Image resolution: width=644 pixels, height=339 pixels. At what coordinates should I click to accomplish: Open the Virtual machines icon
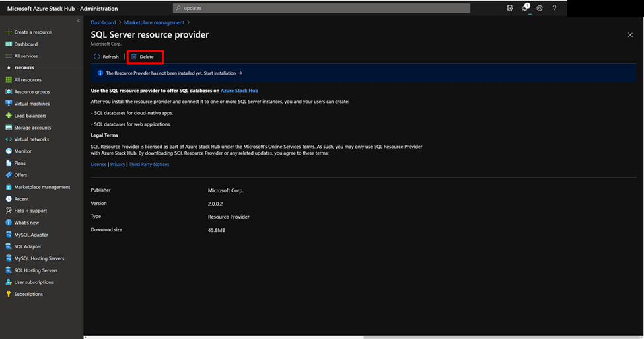[x=8, y=104]
